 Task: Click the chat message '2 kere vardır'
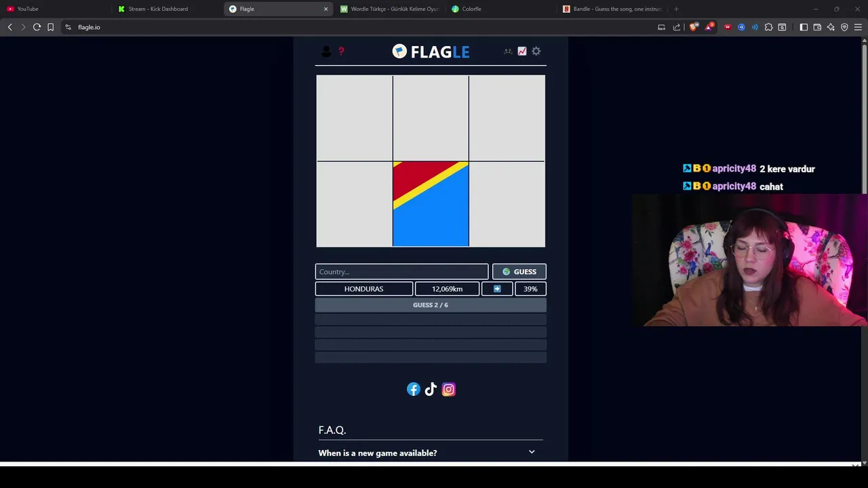[x=787, y=169]
